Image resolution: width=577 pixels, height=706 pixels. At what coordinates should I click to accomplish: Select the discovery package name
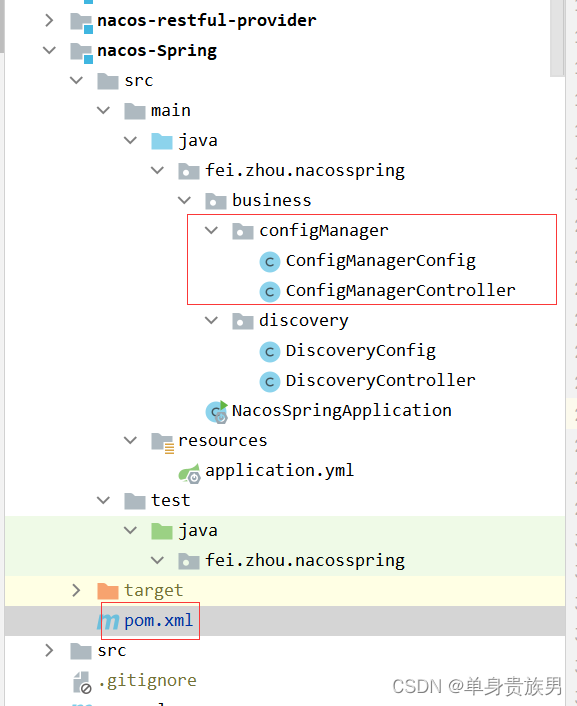[x=304, y=321]
